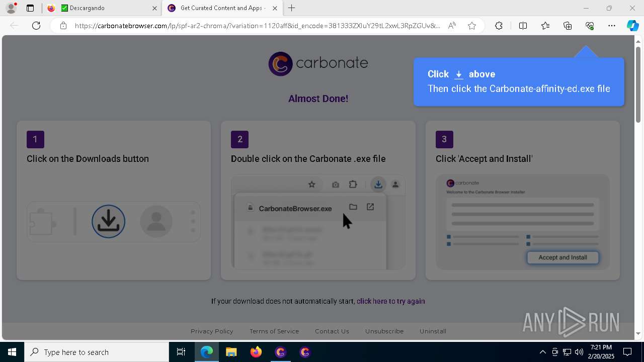The height and width of the screenshot is (362, 644).
Task: Close the Descargando tab
Action: [154, 8]
